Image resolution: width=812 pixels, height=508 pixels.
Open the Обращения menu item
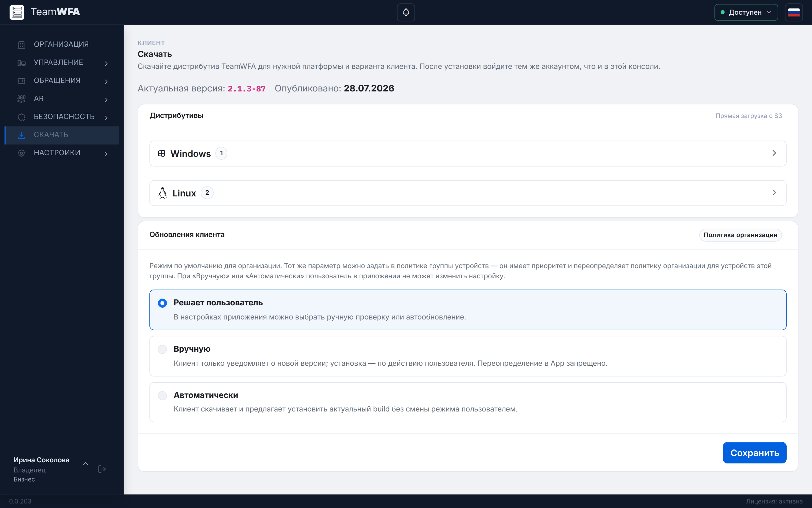[62, 81]
